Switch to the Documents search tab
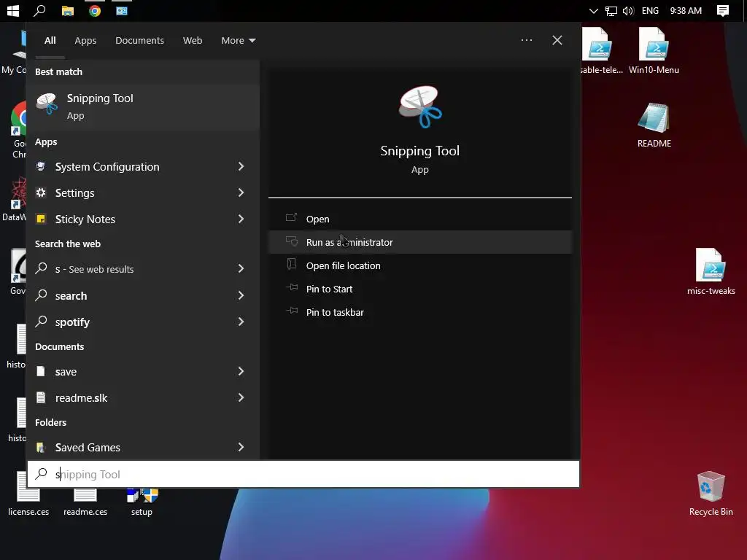This screenshot has width=747, height=560. coord(139,41)
